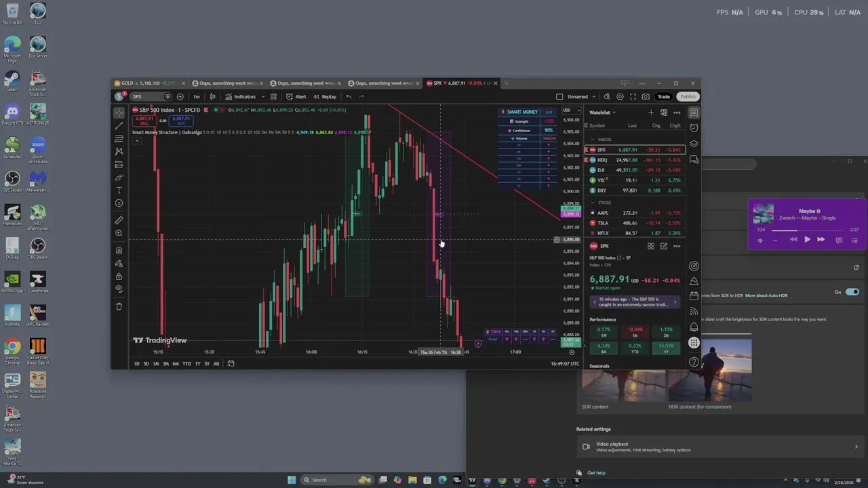Toggle magnet mode in drawing toolbar

tap(119, 250)
